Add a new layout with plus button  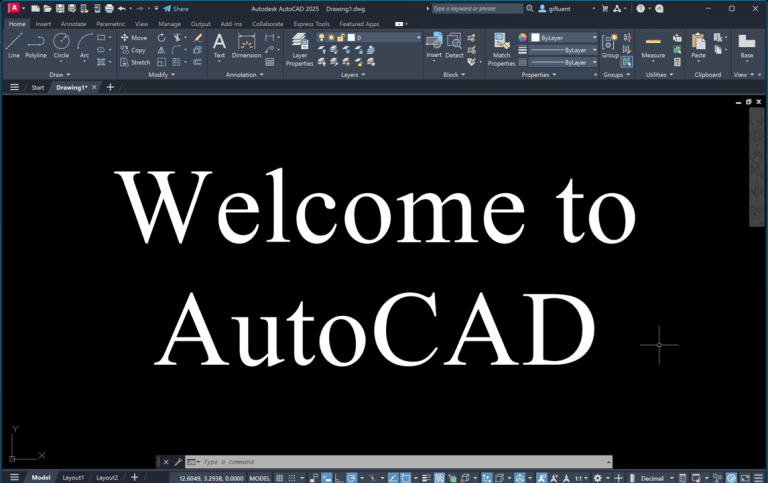click(x=134, y=477)
